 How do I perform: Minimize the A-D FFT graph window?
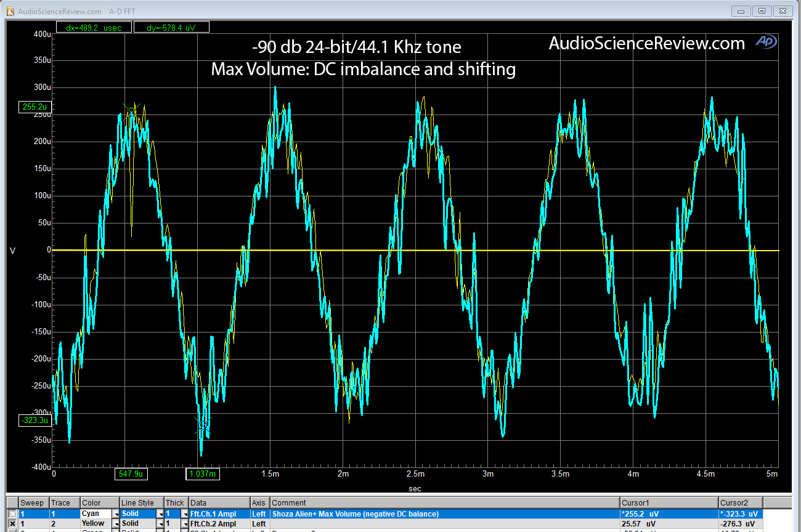[741, 11]
